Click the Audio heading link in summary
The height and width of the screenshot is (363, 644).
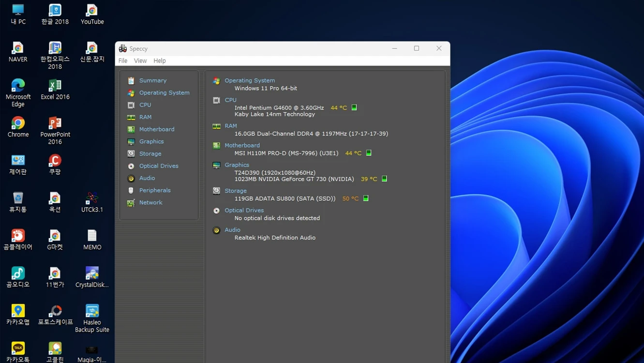tap(232, 229)
